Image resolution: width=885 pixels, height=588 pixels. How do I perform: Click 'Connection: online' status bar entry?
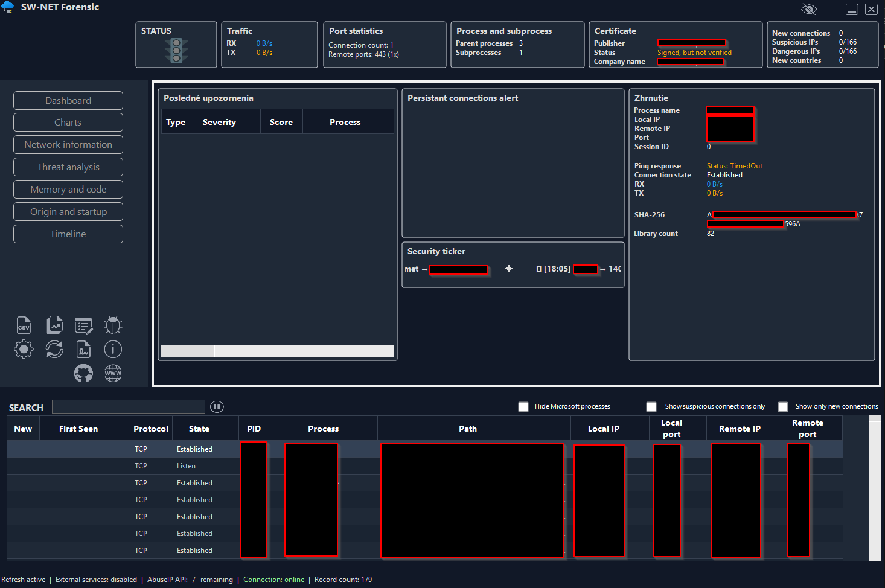click(x=274, y=580)
